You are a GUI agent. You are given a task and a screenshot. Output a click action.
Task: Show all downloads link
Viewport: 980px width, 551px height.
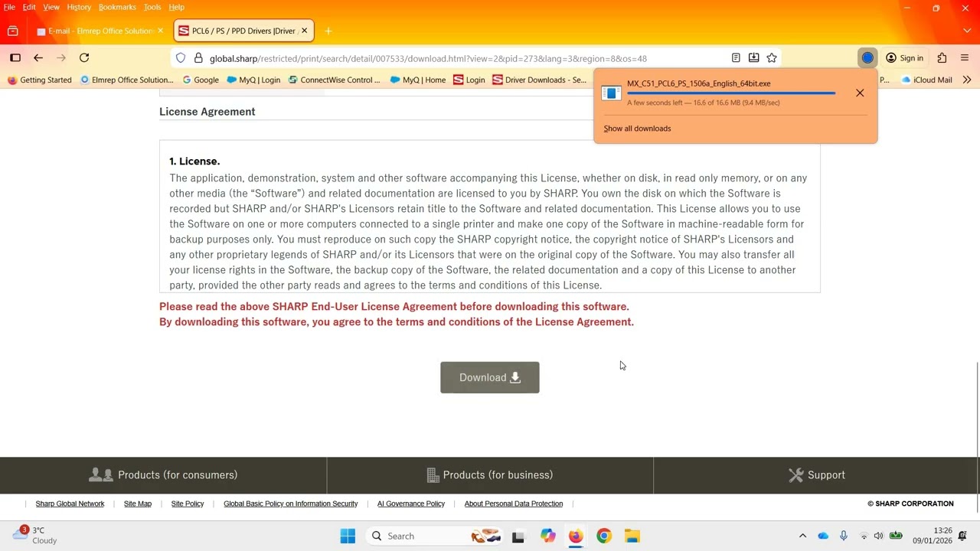click(637, 129)
